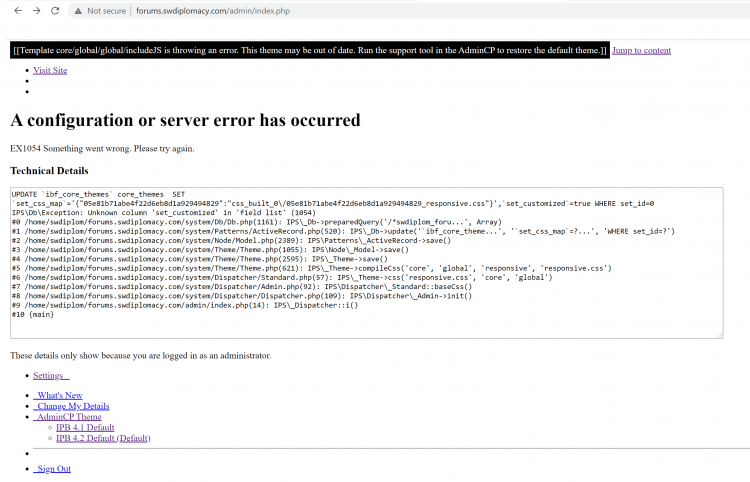Click the browser forward arrow
Image resolution: width=750 pixels, height=482 pixels.
click(x=36, y=10)
